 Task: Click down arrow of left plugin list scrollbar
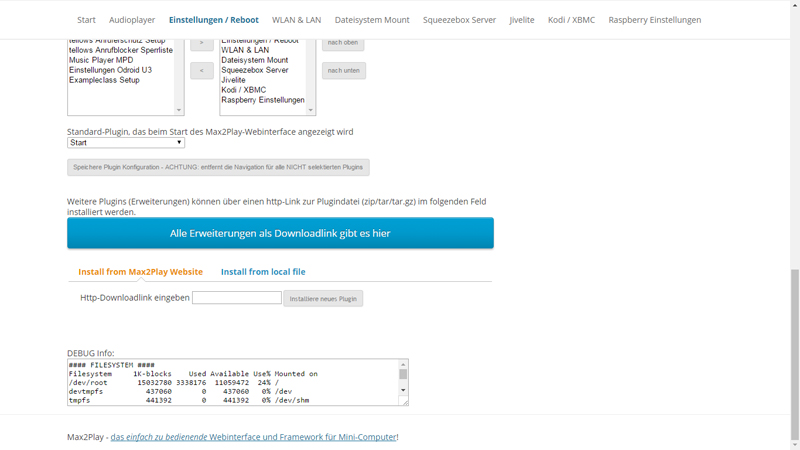pos(179,110)
